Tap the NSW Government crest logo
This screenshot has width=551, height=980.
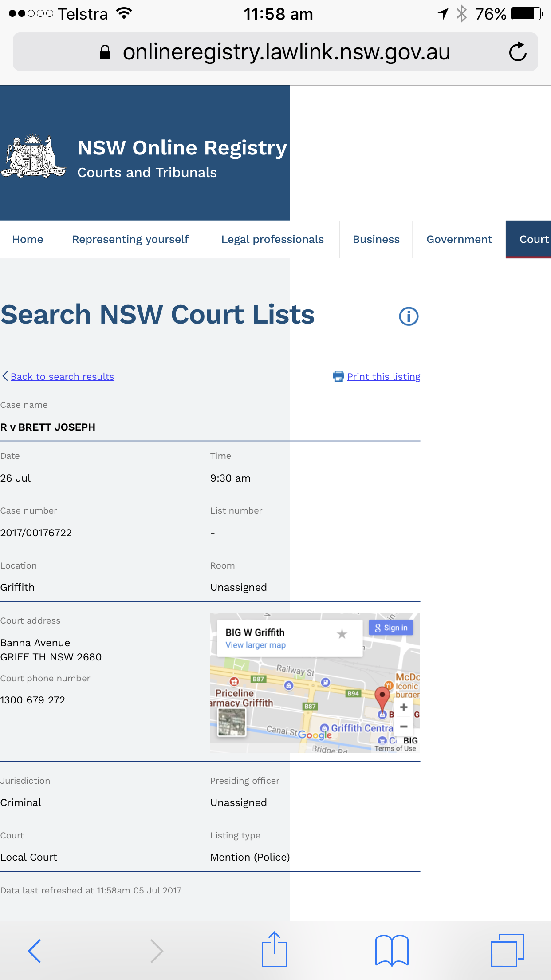tap(34, 156)
